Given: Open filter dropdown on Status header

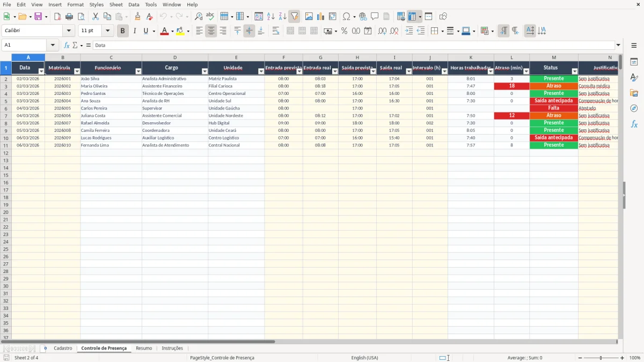Looking at the screenshot, I should 575,71.
